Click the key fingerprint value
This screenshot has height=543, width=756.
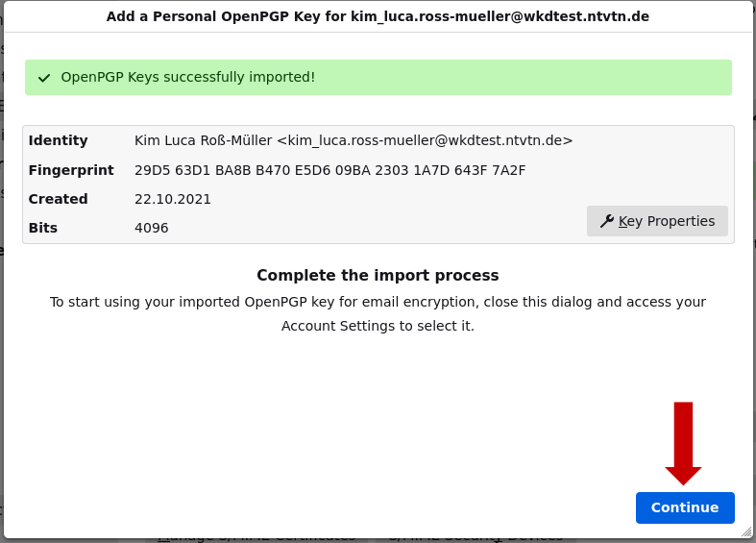coord(329,170)
